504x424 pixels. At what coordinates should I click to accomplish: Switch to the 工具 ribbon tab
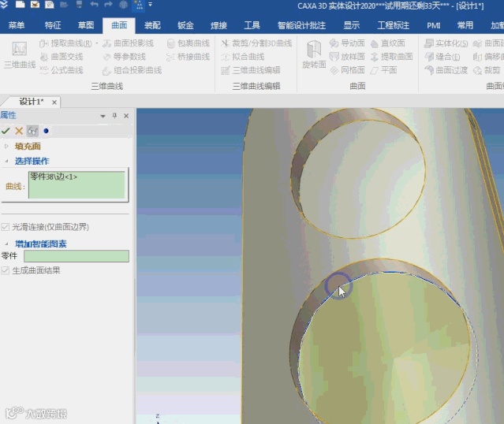coord(252,25)
